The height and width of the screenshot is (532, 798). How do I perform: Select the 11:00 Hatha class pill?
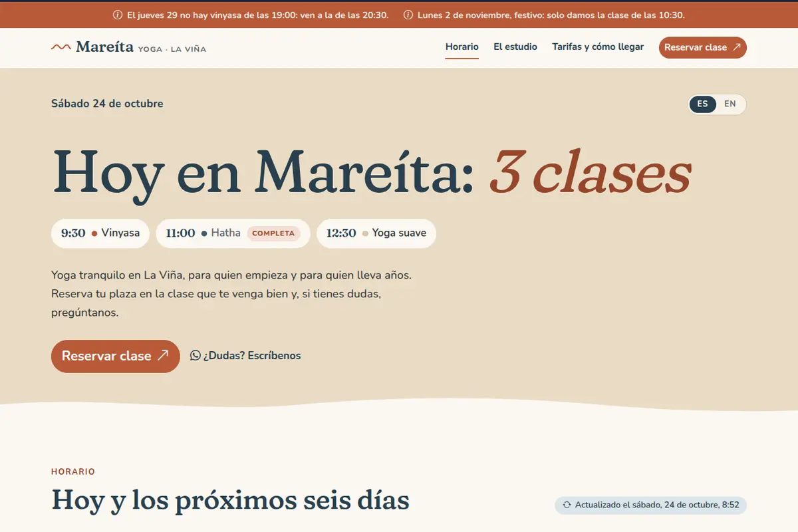click(x=233, y=233)
